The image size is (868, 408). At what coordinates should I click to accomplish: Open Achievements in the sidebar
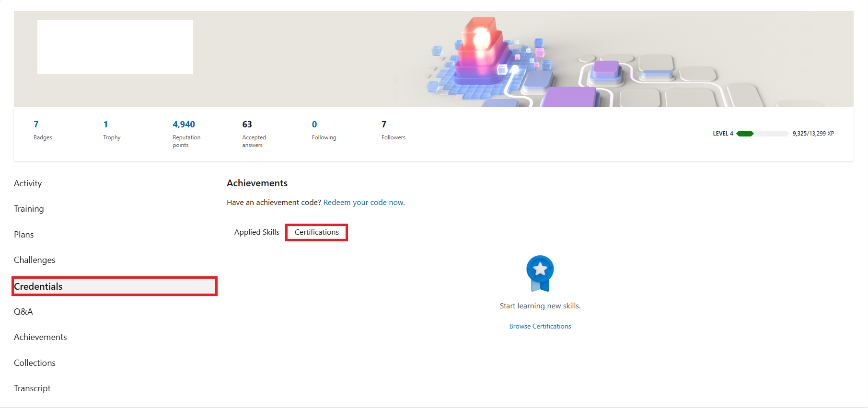click(40, 337)
